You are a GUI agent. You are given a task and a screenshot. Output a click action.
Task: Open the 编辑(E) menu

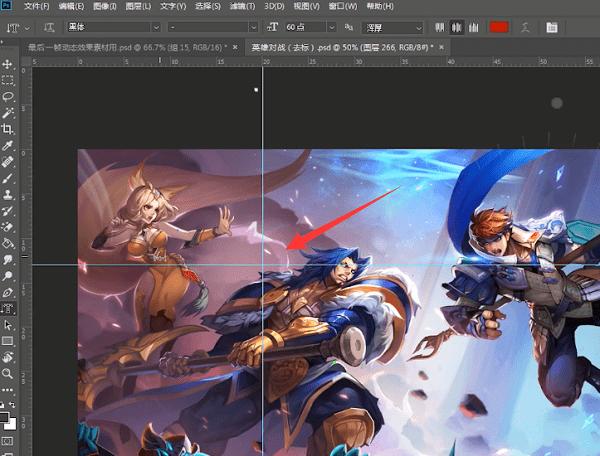72,6
